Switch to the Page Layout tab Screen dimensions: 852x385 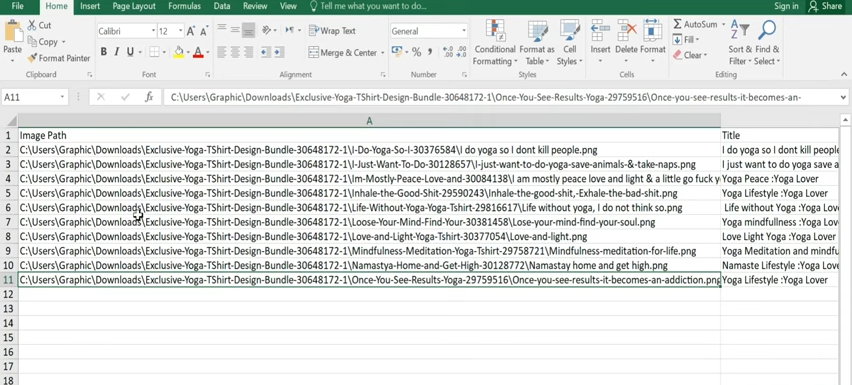click(x=134, y=6)
